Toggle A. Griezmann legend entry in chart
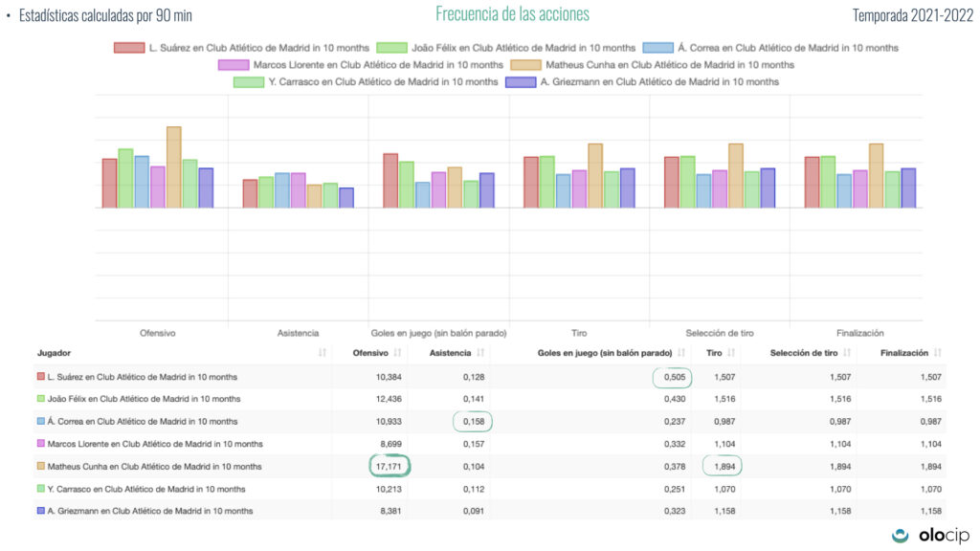The height and width of the screenshot is (551, 980). pos(659,82)
